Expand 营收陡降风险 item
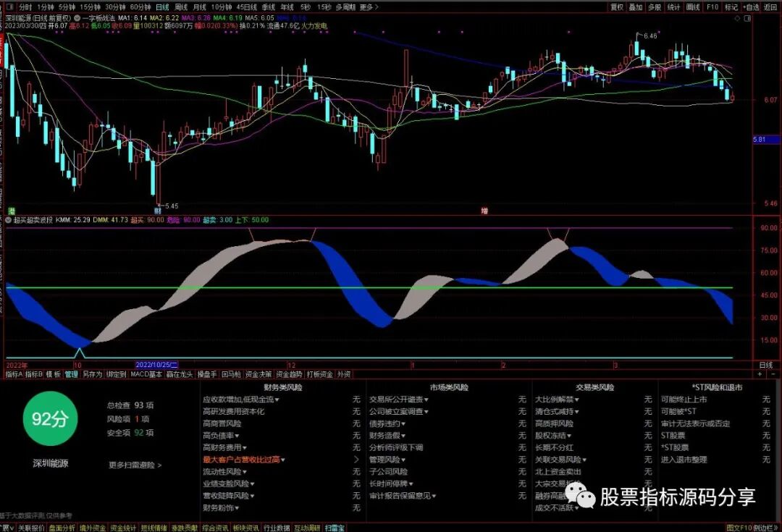Image resolution: width=782 pixels, height=532 pixels. 228,496
